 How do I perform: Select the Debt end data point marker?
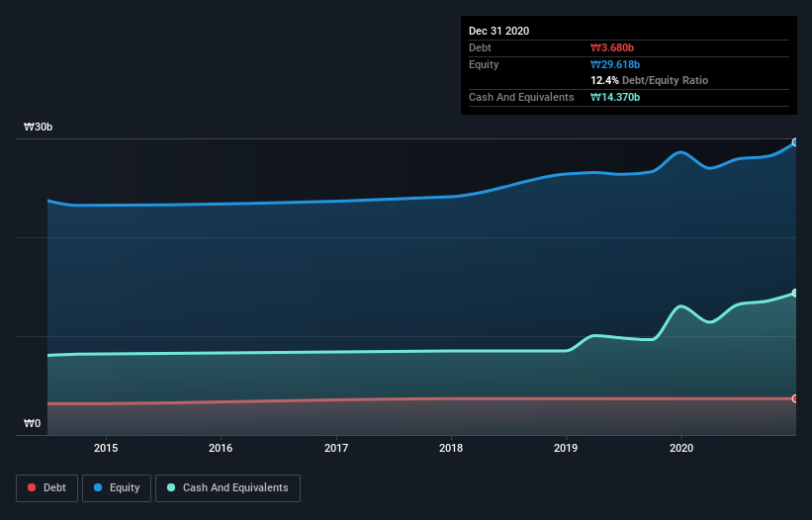[795, 398]
